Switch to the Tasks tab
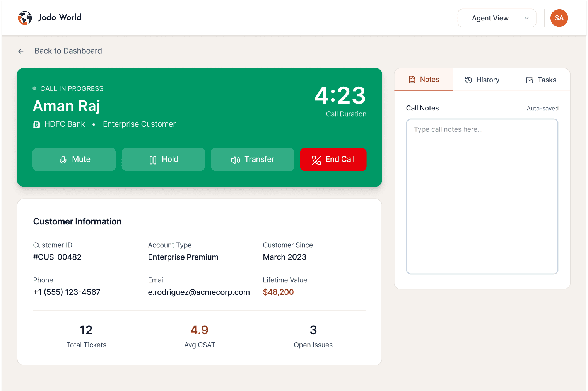Image resolution: width=588 pixels, height=391 pixels. (541, 80)
